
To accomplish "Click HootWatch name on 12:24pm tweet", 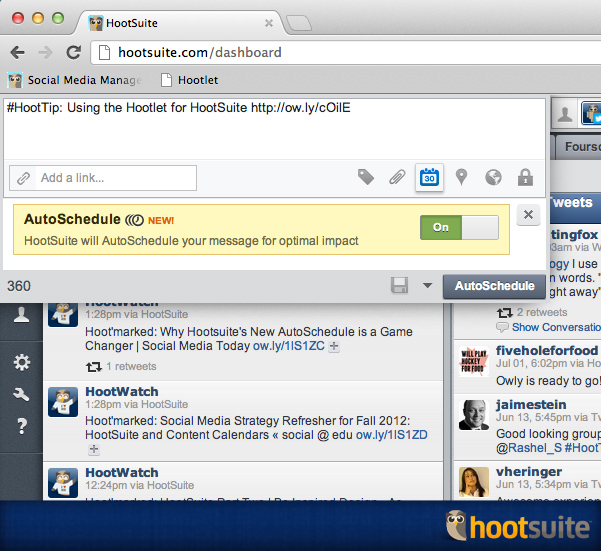I will click(122, 472).
